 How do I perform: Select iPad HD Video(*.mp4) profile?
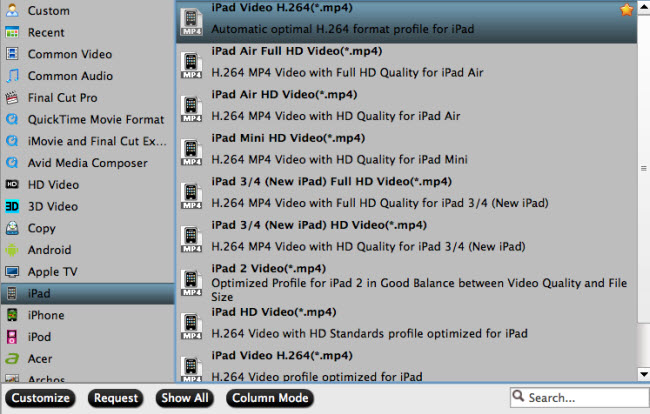click(x=407, y=326)
